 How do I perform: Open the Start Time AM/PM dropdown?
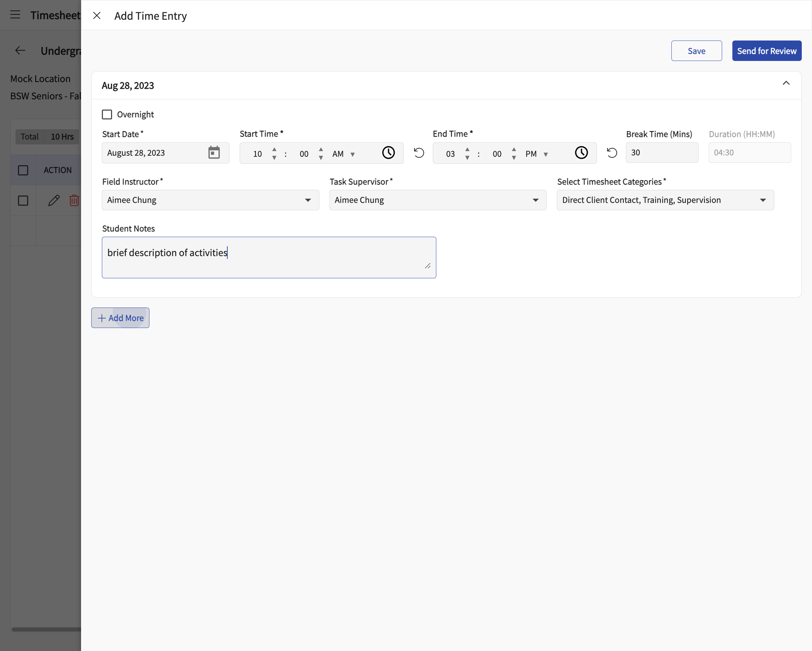pyautogui.click(x=344, y=154)
